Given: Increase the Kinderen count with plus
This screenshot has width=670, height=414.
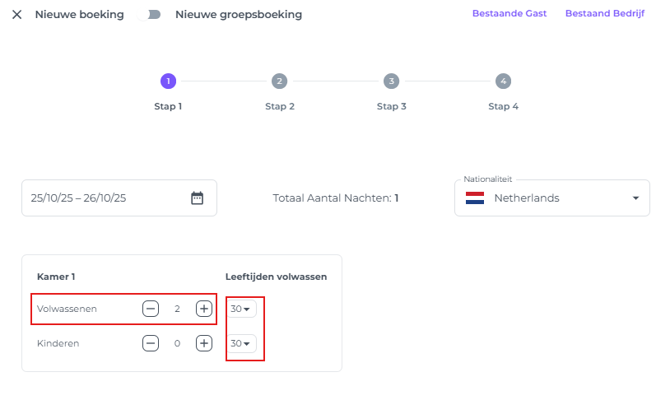Looking at the screenshot, I should pos(204,343).
